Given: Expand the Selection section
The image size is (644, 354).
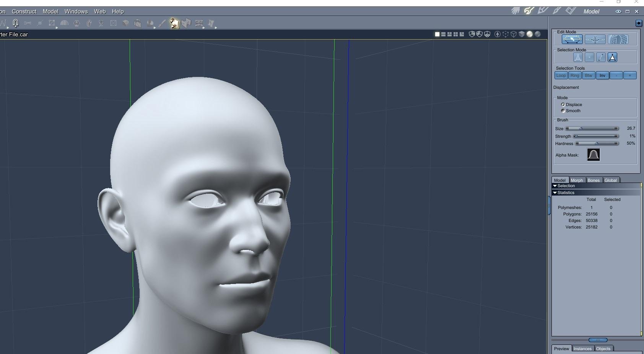Looking at the screenshot, I should [555, 186].
